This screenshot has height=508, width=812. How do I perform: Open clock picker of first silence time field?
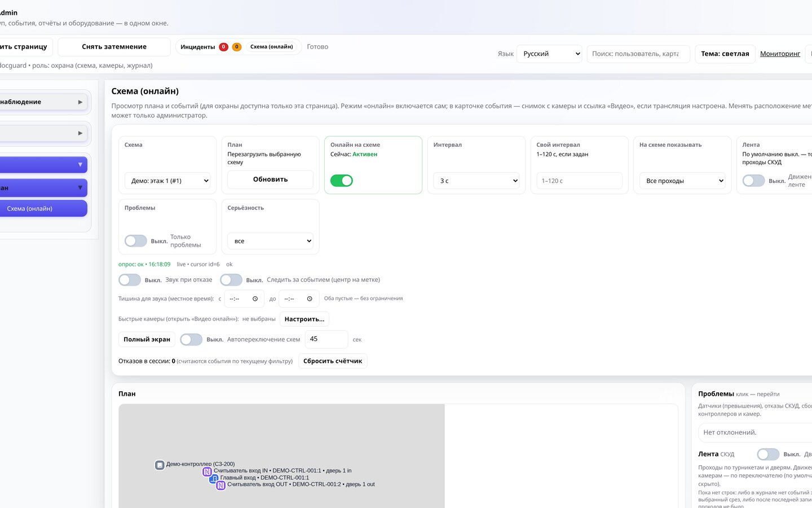point(255,299)
